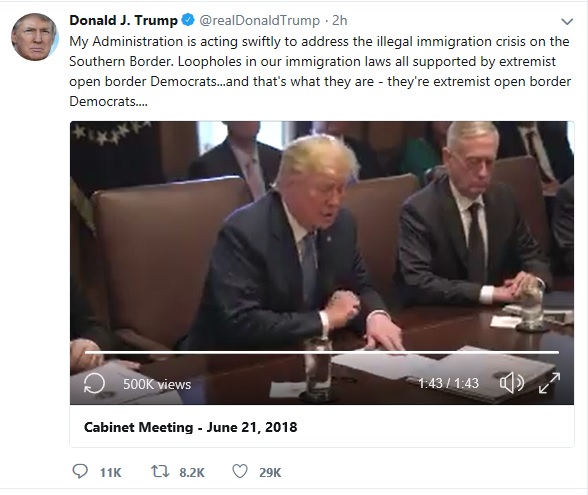Click the reply speech bubble icon
588x495 pixels.
coord(80,471)
